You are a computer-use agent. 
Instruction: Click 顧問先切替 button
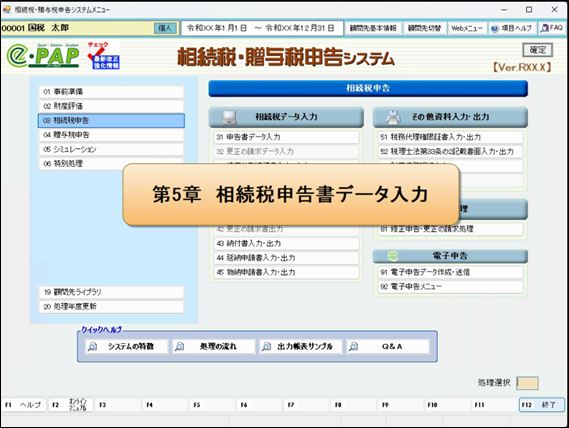pos(424,28)
